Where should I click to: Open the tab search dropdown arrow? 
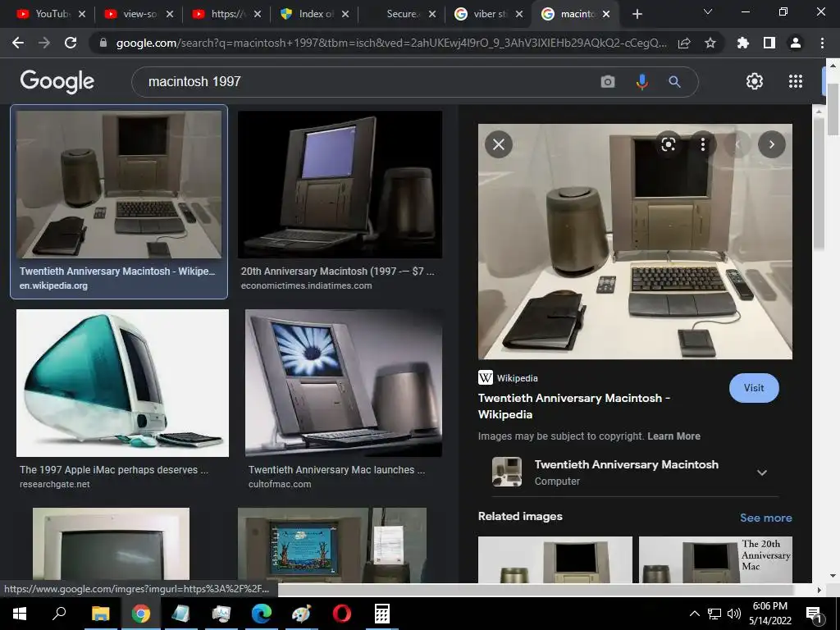tap(708, 11)
